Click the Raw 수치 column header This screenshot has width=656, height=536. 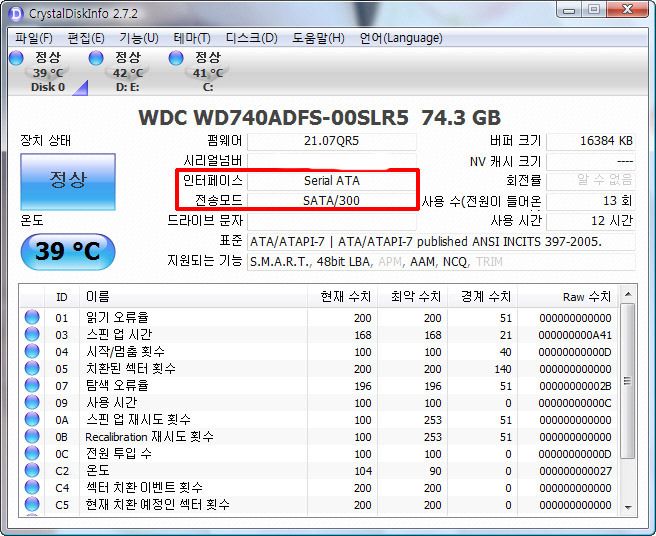coord(568,297)
